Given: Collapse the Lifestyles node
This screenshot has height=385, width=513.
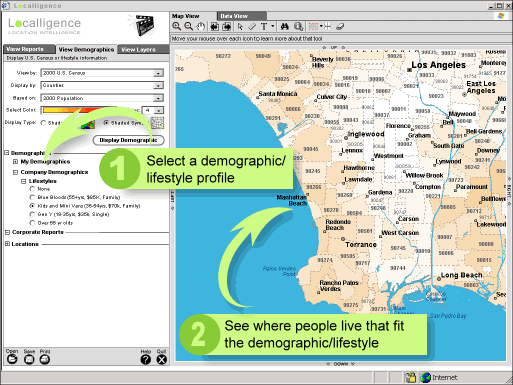Looking at the screenshot, I should click(x=23, y=181).
